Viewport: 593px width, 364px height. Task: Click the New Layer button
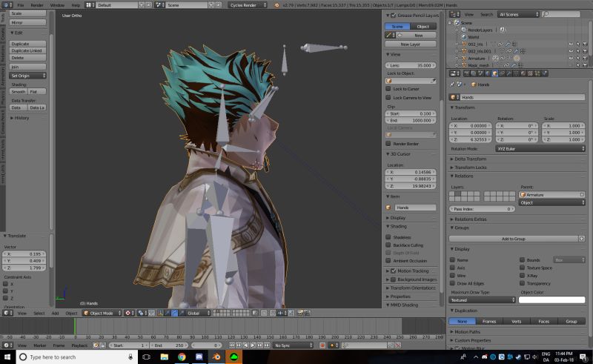point(411,44)
